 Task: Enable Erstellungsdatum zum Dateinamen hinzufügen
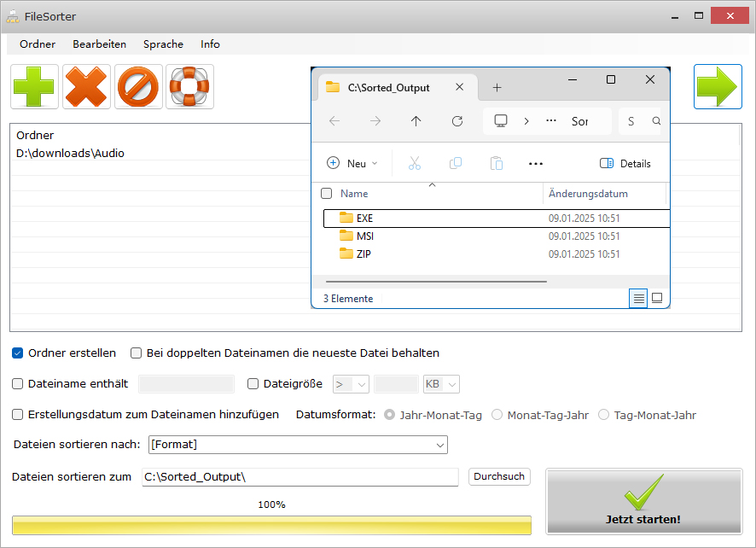17,415
